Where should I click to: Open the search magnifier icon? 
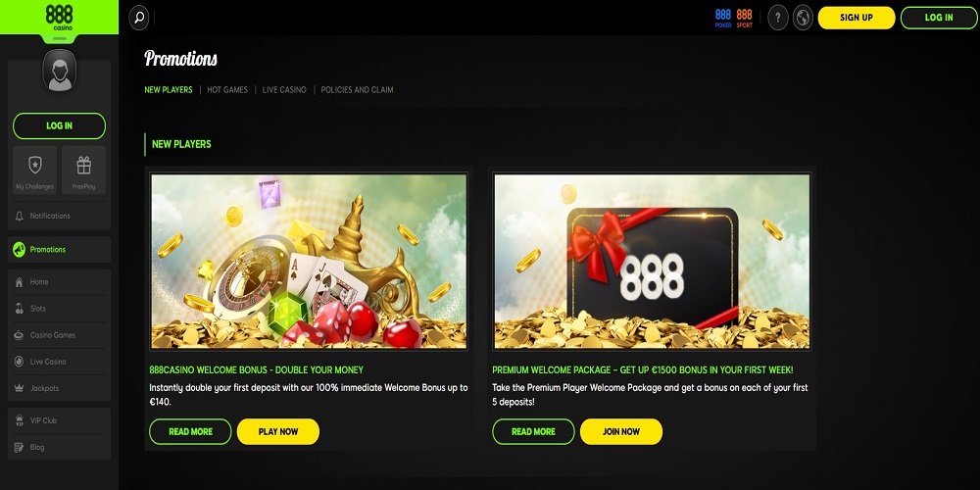(139, 18)
